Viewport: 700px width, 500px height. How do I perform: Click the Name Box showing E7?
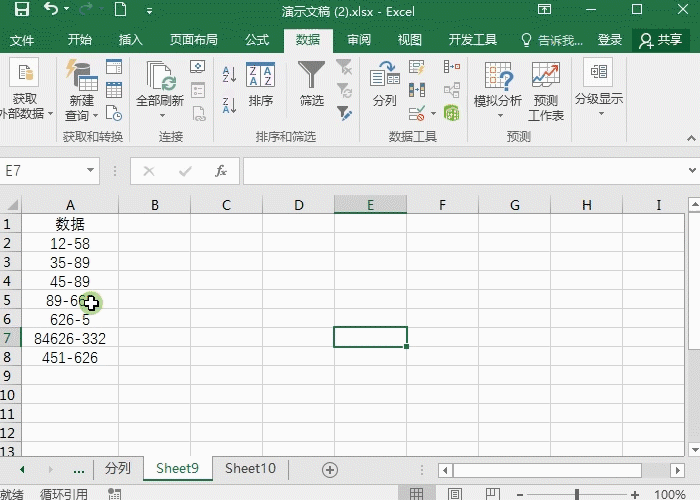[x=42, y=171]
